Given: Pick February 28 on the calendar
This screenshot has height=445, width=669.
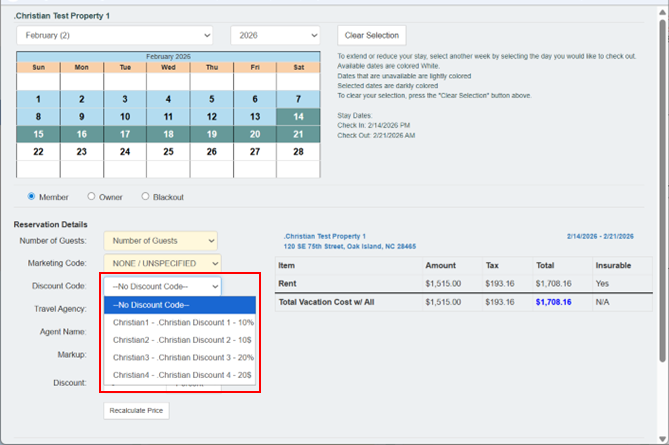Looking at the screenshot, I should 298,152.
